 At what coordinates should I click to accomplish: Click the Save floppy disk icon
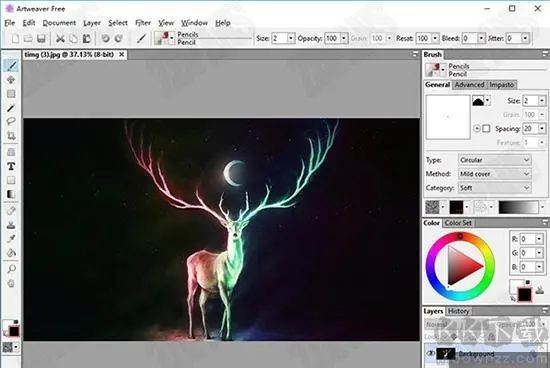[41, 38]
